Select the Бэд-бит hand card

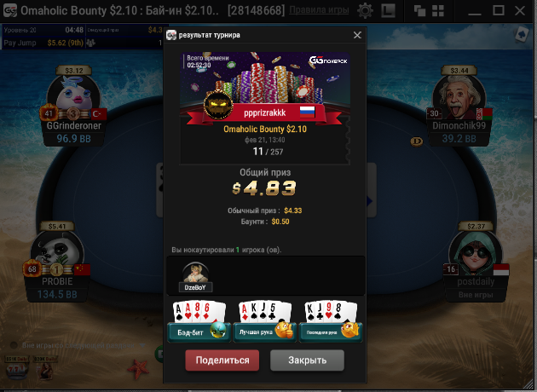199,321
